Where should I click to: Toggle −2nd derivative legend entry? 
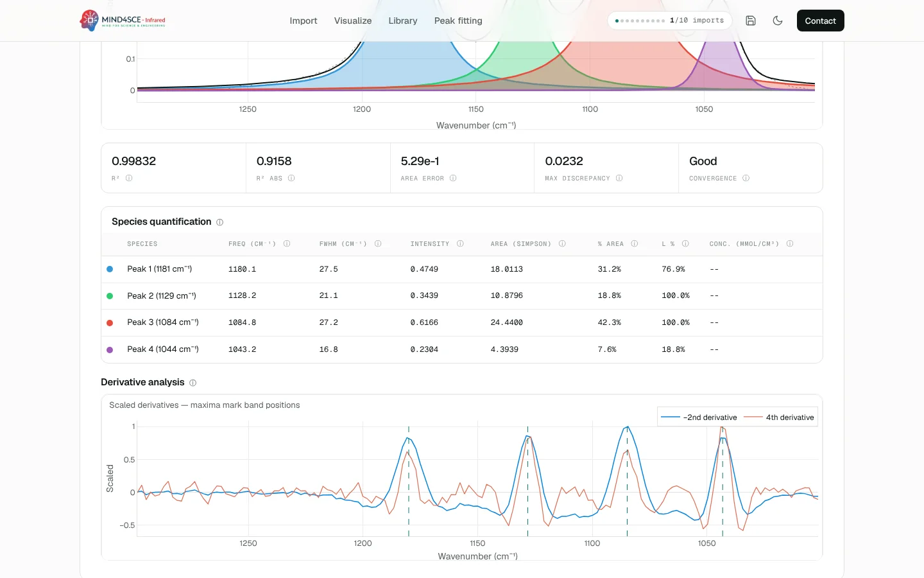(x=699, y=417)
